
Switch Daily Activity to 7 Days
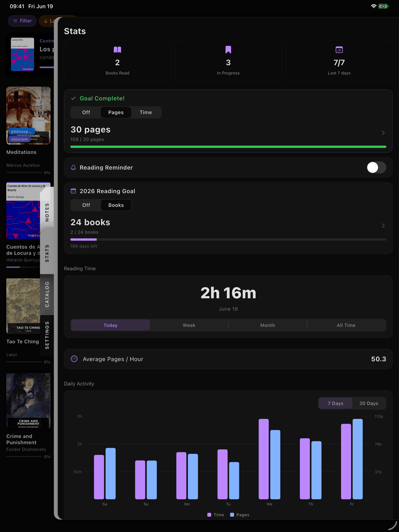(335, 403)
